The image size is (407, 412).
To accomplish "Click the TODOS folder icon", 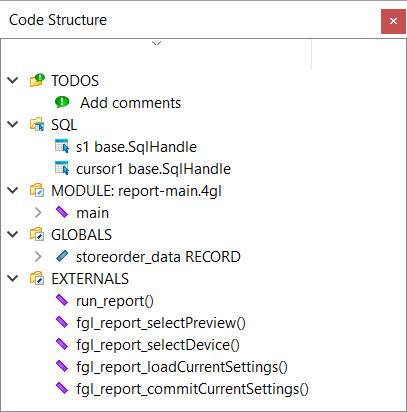I will [37, 80].
